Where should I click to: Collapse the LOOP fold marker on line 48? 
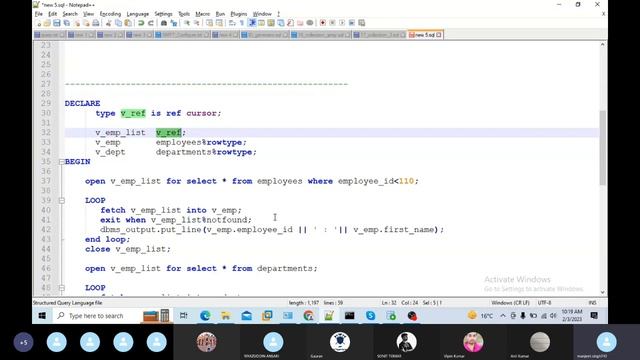[62, 288]
